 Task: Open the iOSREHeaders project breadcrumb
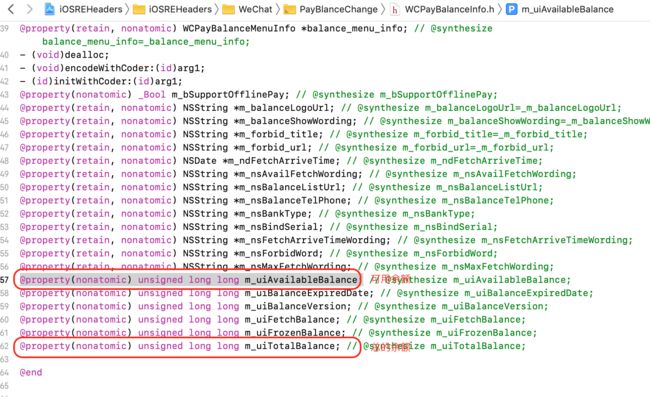pyautogui.click(x=91, y=9)
